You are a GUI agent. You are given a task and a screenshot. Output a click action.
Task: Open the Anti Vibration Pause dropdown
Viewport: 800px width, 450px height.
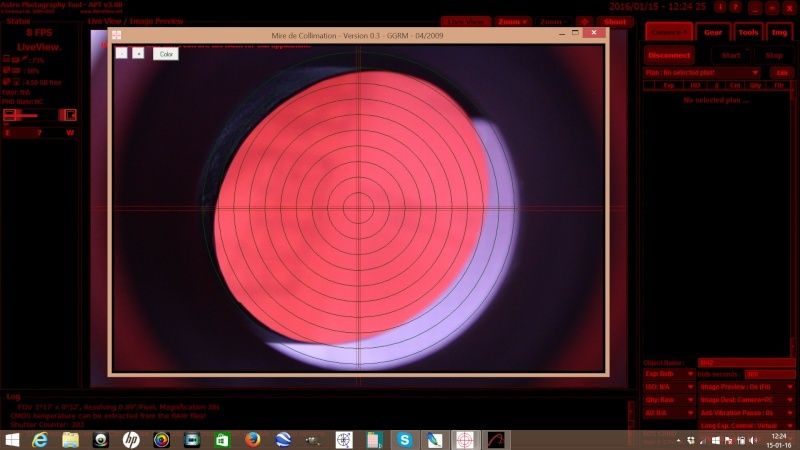click(746, 413)
